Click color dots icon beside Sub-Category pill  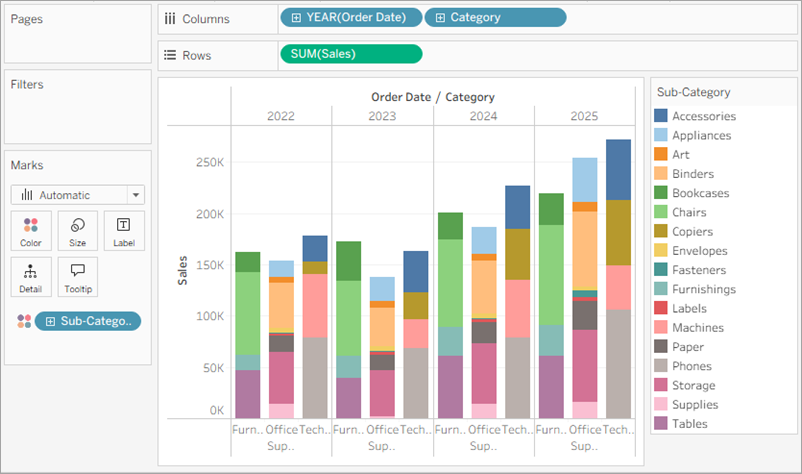[x=24, y=321]
